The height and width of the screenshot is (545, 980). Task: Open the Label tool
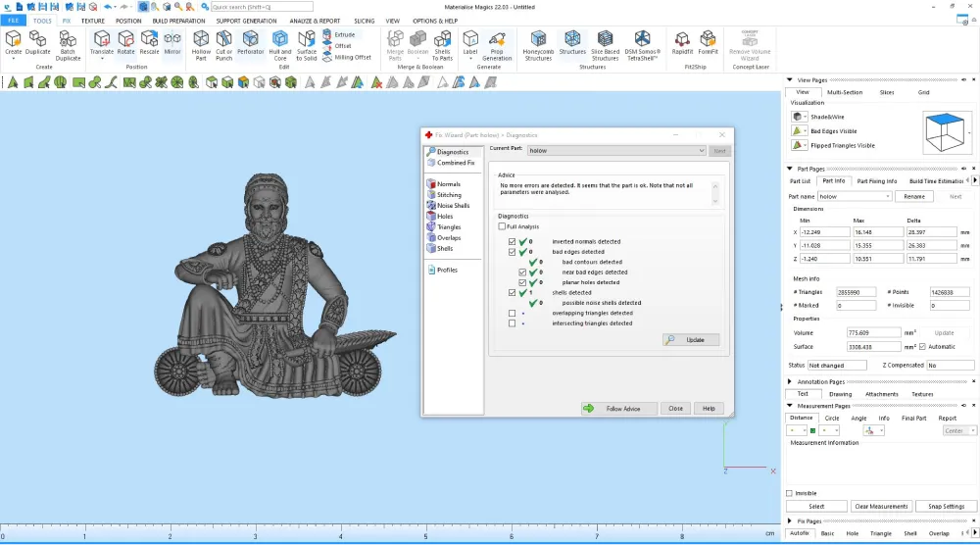point(470,43)
